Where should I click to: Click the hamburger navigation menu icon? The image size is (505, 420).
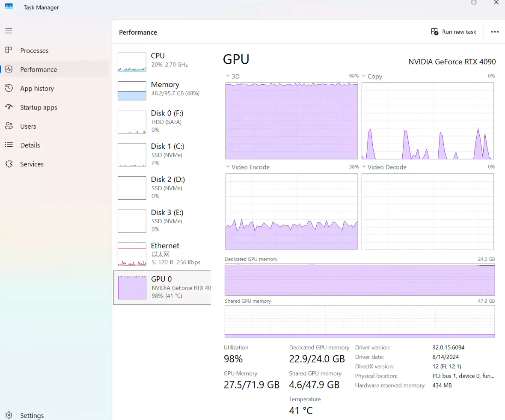coord(9,31)
